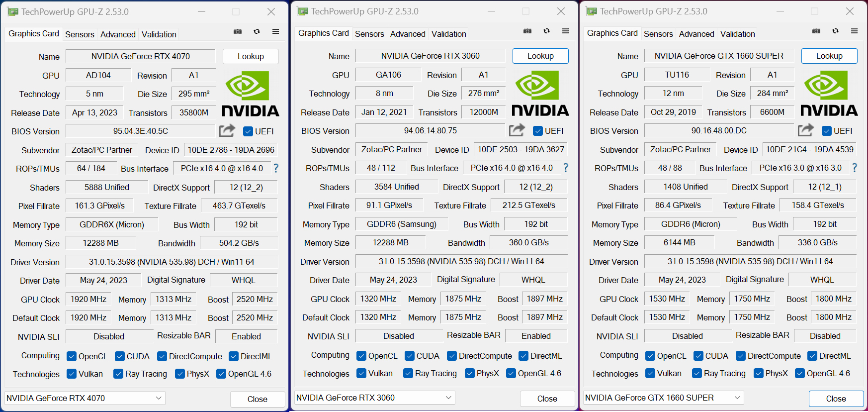Click the NVIDIA logo in RTX 4070 window
This screenshot has width=868, height=412.
pyautogui.click(x=251, y=94)
